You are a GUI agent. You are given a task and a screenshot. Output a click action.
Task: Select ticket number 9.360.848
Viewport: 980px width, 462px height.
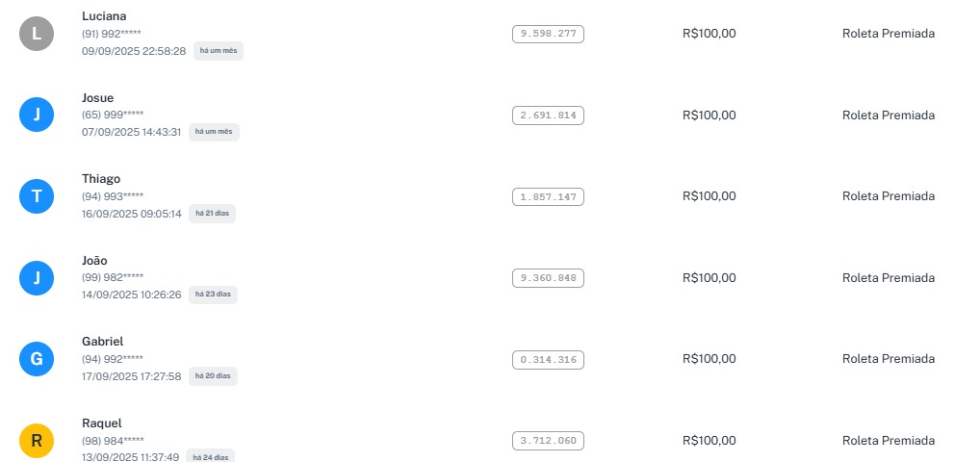548,278
